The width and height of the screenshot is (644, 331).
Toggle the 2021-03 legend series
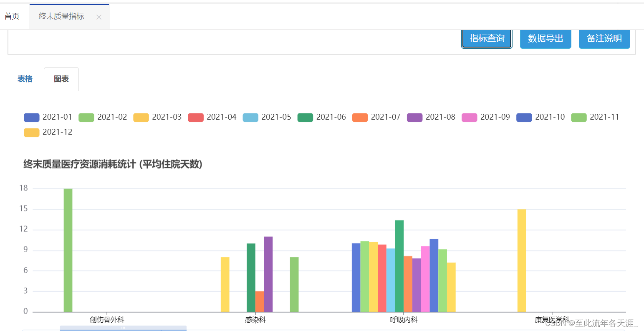(157, 117)
